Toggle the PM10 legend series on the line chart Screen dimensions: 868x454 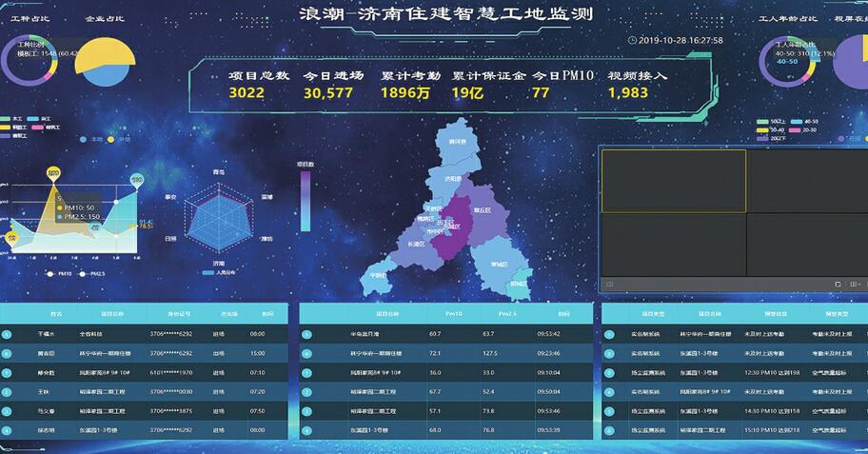59,273
